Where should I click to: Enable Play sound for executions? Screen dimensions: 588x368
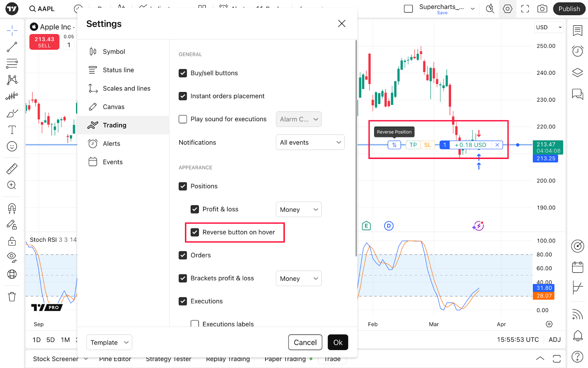click(x=183, y=119)
